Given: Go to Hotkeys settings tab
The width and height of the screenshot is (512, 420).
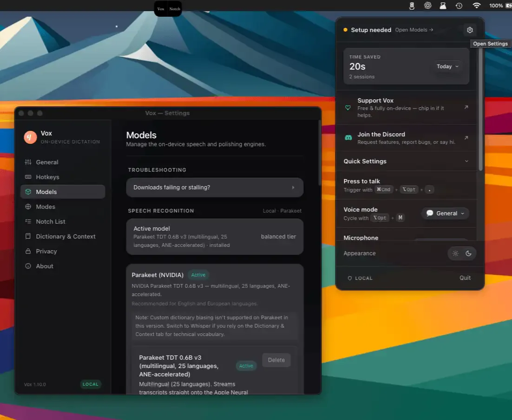Looking at the screenshot, I should pos(63,177).
